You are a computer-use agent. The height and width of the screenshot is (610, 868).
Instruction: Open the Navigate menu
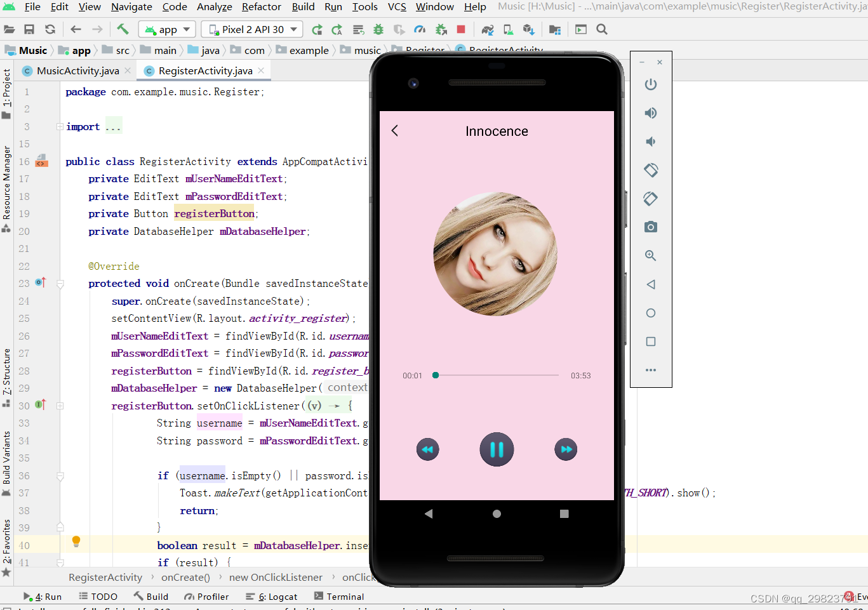click(x=131, y=6)
